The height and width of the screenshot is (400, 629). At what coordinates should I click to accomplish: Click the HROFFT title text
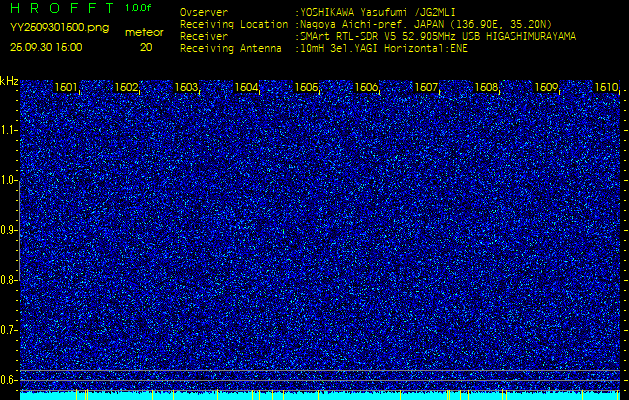click(x=63, y=8)
